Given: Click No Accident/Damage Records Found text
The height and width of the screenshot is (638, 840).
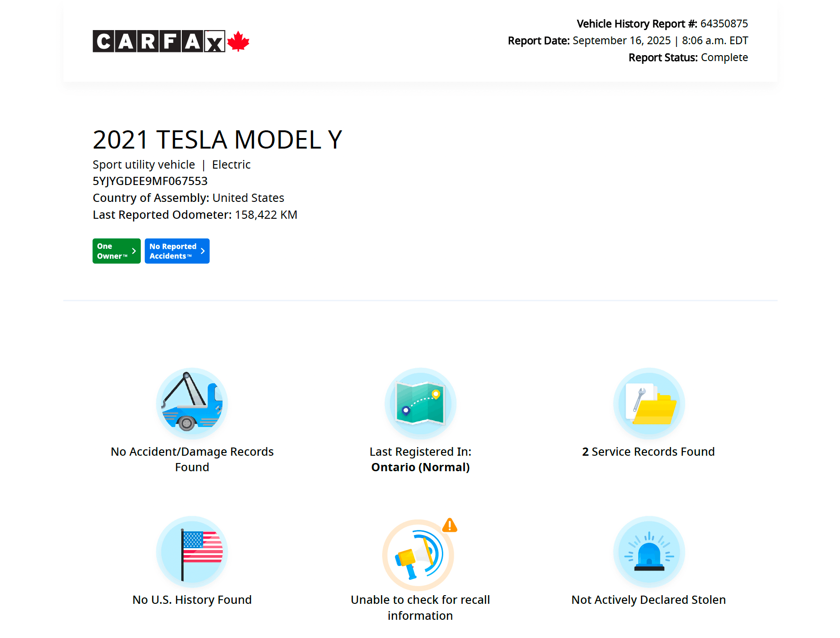Looking at the screenshot, I should 192,459.
